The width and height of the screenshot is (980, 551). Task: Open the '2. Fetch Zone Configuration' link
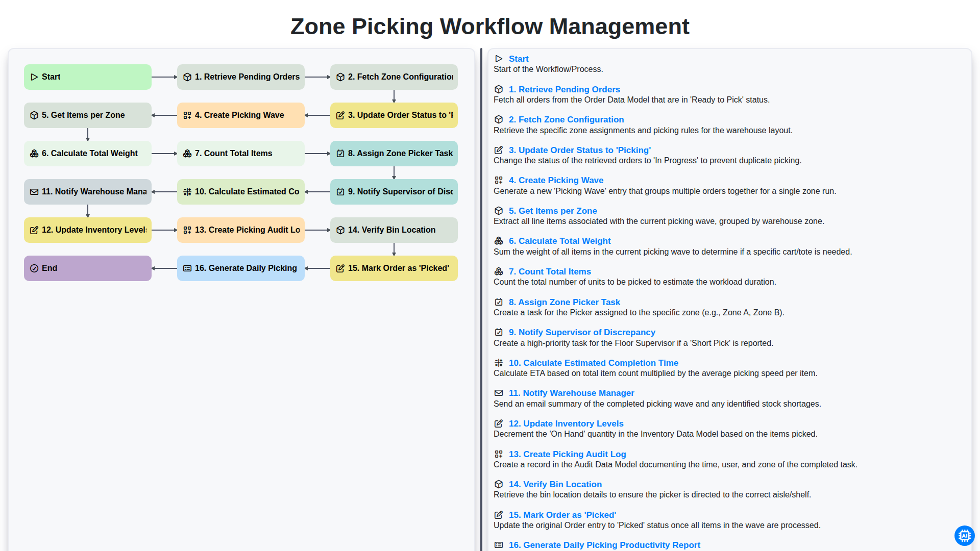567,119
